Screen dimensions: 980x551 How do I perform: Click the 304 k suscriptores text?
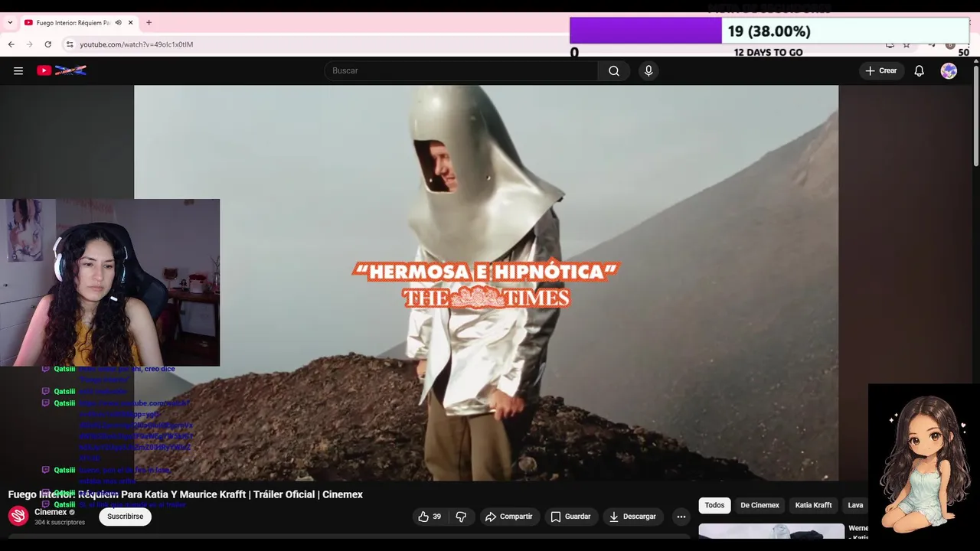60,523
